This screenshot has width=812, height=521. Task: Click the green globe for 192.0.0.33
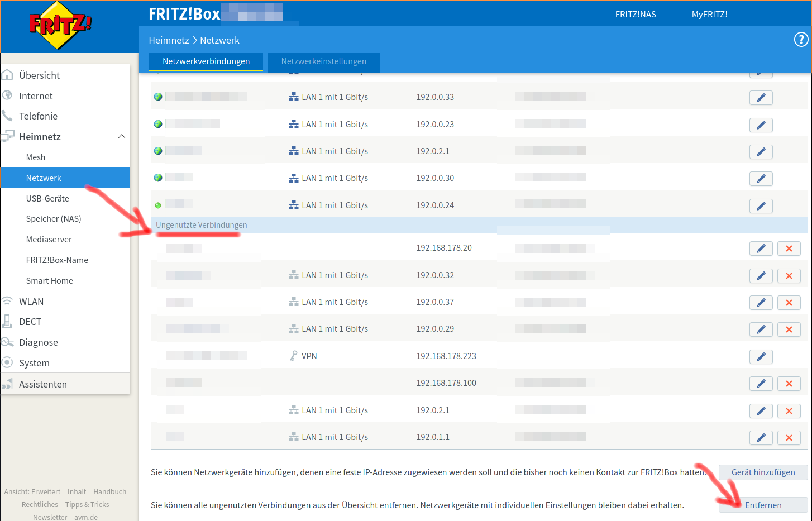click(x=158, y=97)
